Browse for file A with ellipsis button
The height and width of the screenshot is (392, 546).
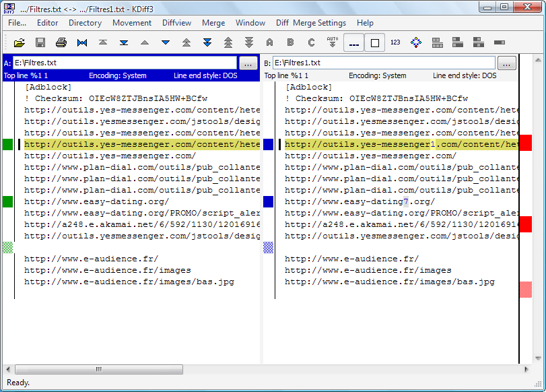[x=248, y=63]
